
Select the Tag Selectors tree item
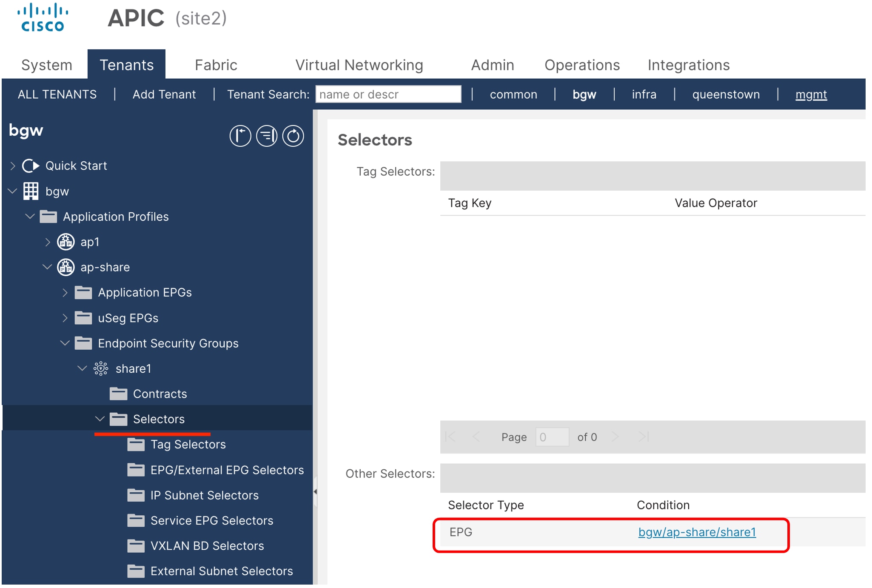[x=188, y=444]
